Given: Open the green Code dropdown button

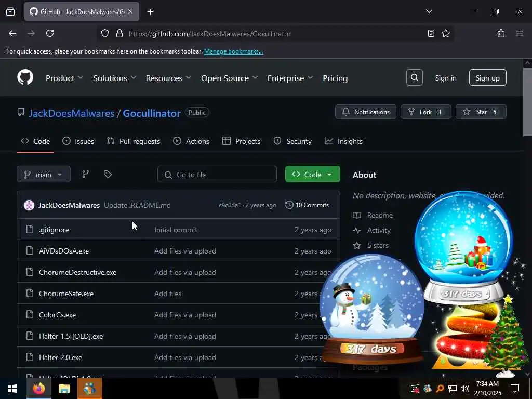Looking at the screenshot, I should (312, 175).
